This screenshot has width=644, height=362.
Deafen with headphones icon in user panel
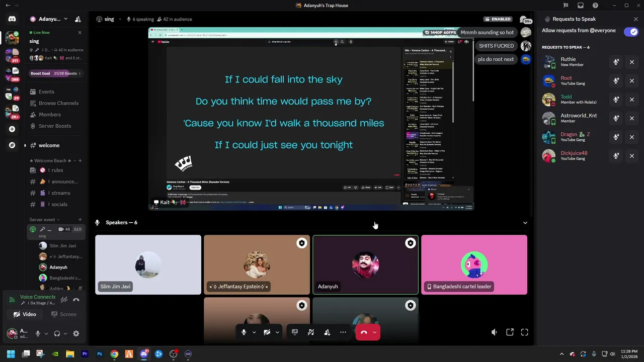point(57,333)
